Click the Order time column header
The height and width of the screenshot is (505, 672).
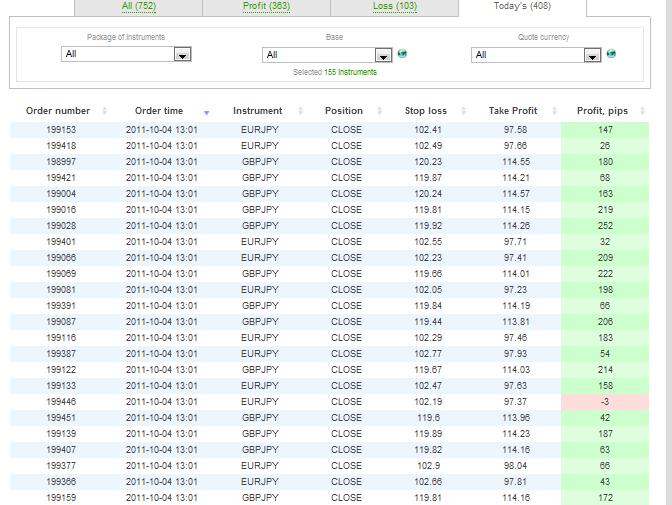[x=159, y=111]
